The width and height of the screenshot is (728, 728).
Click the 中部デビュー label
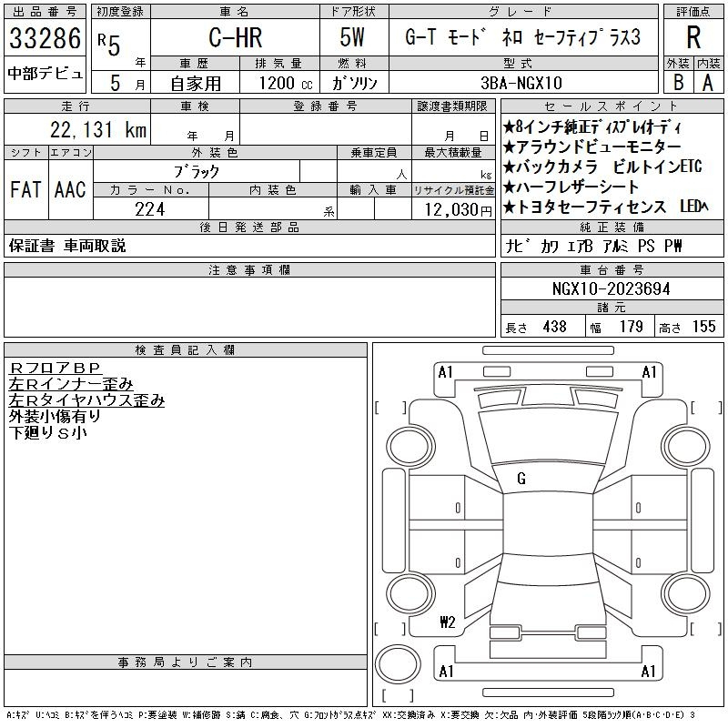coord(45,74)
